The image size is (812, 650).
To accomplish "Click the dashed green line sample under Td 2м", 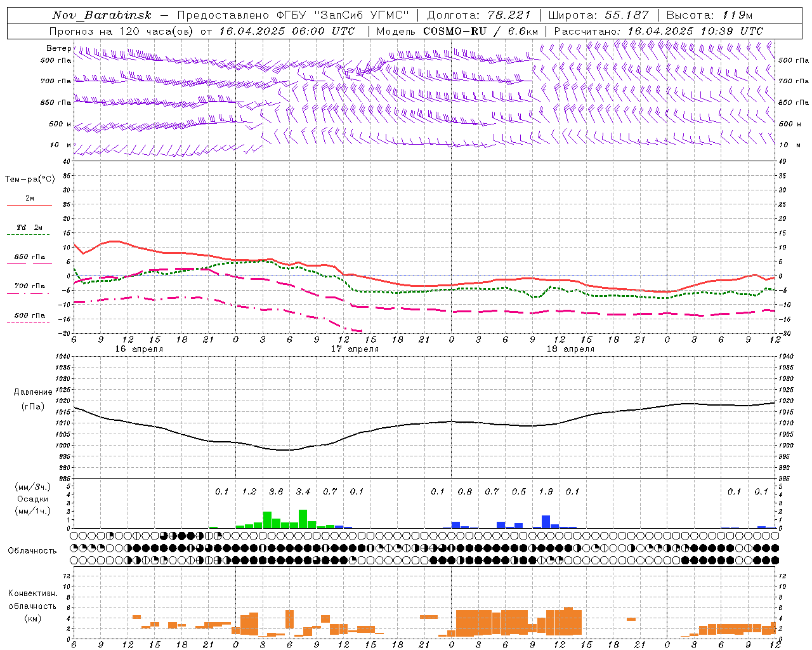I will (x=28, y=235).
